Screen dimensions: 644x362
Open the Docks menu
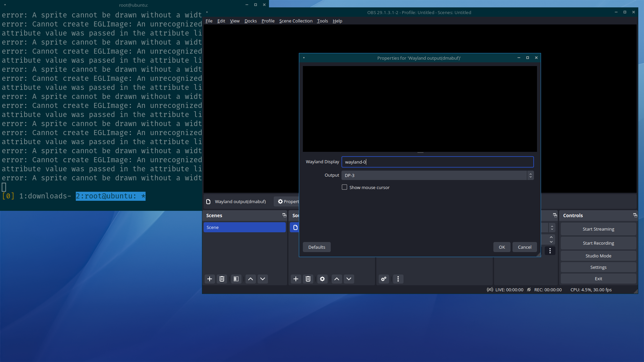coord(251,21)
